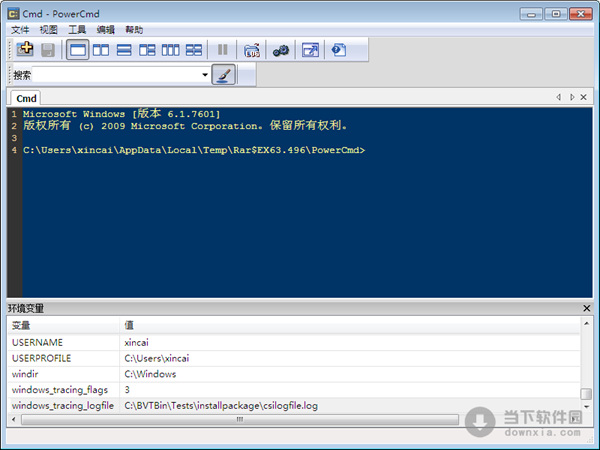Click the horizontal scrollbar thumb
Image resolution: width=600 pixels, height=450 pixels.
tap(240, 419)
